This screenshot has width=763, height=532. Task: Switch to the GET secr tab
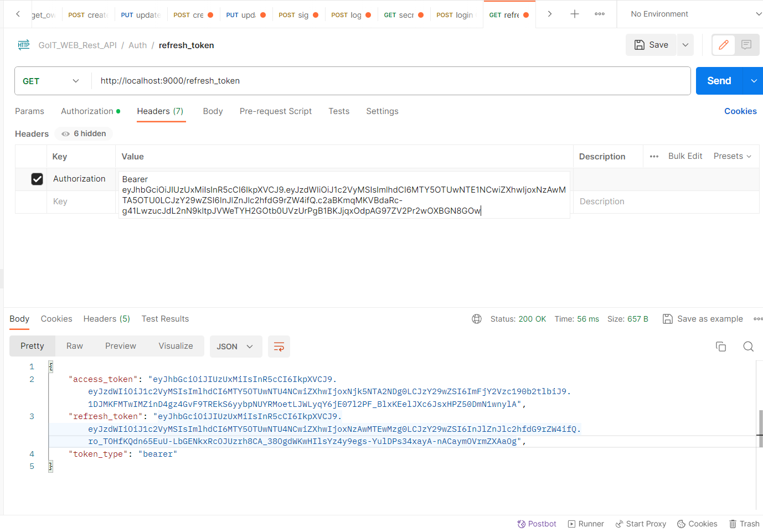[x=404, y=15]
